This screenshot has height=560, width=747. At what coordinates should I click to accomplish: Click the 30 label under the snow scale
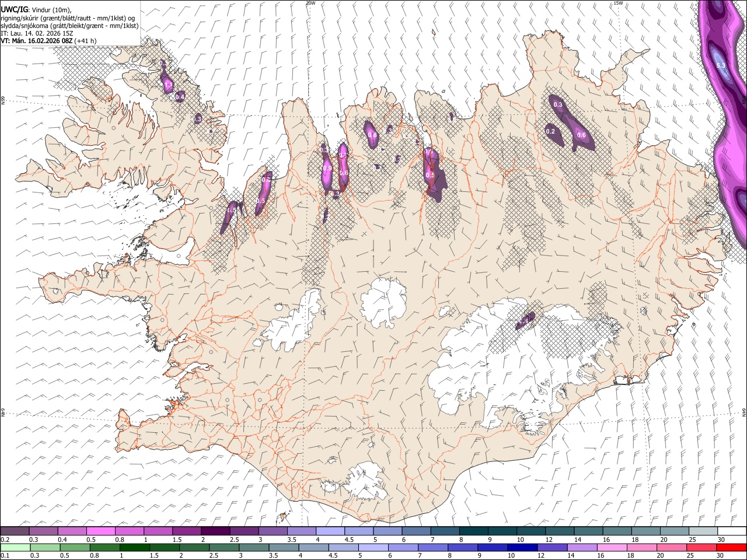[x=721, y=540]
